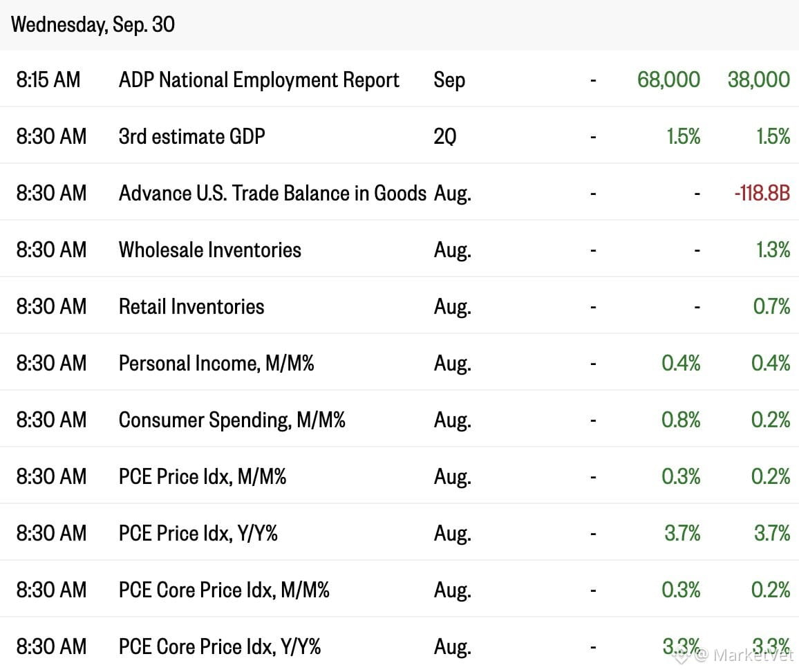This screenshot has width=799, height=672.
Task: Click the 2Q period for GDP
Action: pos(445,137)
